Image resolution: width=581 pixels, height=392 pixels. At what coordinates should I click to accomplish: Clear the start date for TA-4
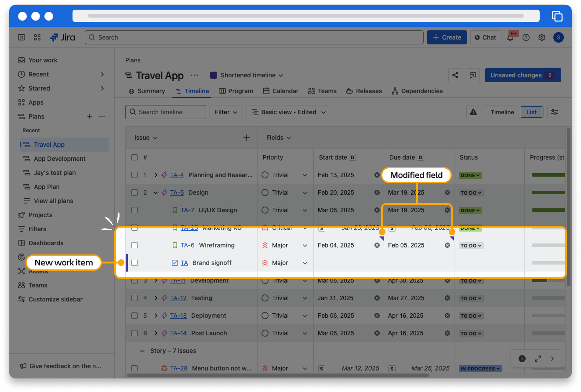377,175
